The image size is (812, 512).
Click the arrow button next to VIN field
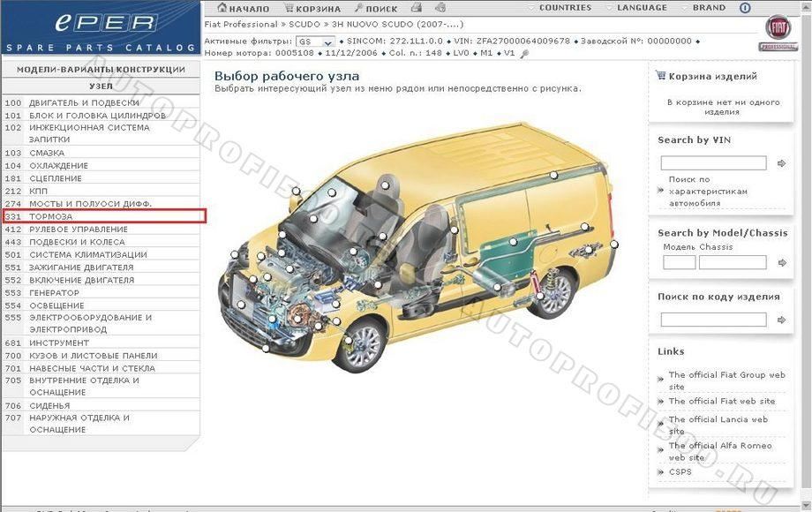781,163
